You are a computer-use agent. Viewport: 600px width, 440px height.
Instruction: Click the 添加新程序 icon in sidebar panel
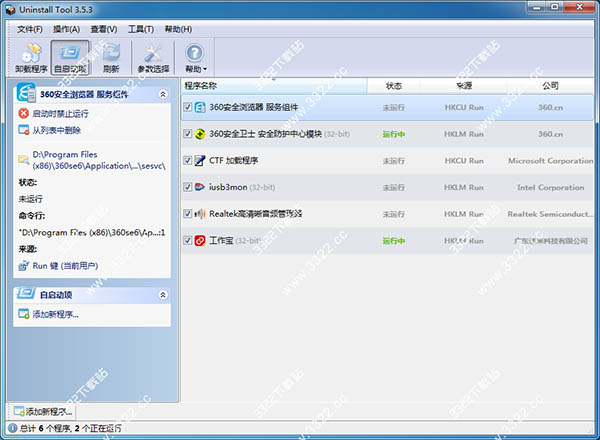[24, 314]
